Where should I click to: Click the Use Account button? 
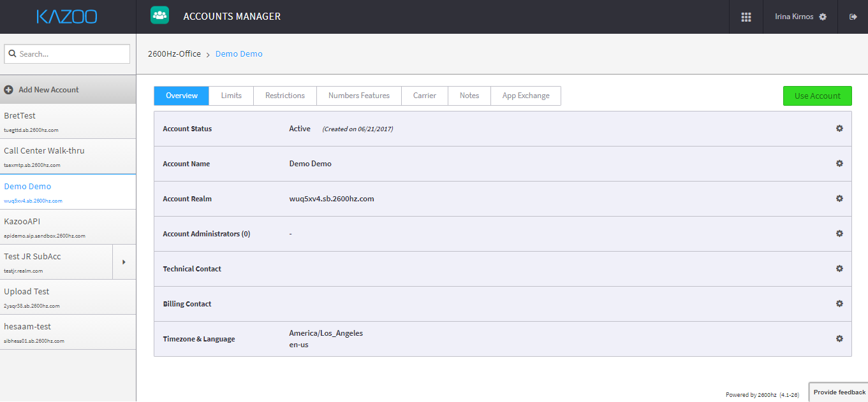coord(818,96)
